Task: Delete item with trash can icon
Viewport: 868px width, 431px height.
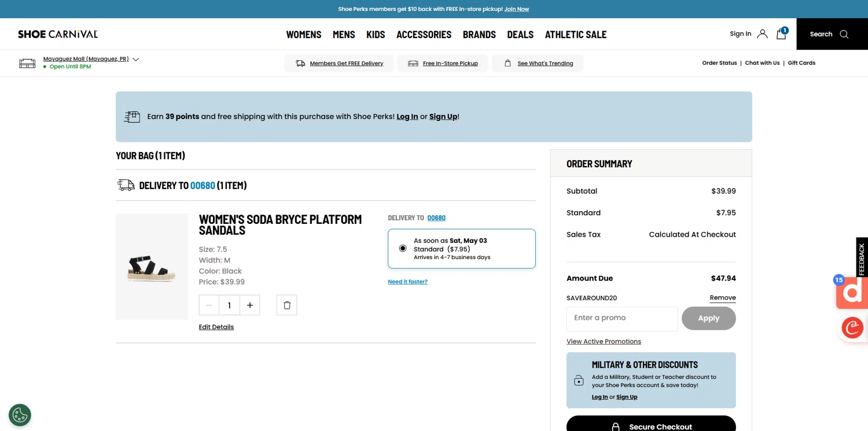Action: (287, 305)
